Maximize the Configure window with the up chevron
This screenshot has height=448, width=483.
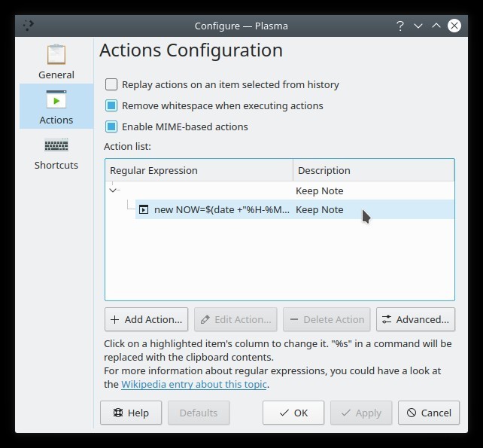pyautogui.click(x=436, y=26)
